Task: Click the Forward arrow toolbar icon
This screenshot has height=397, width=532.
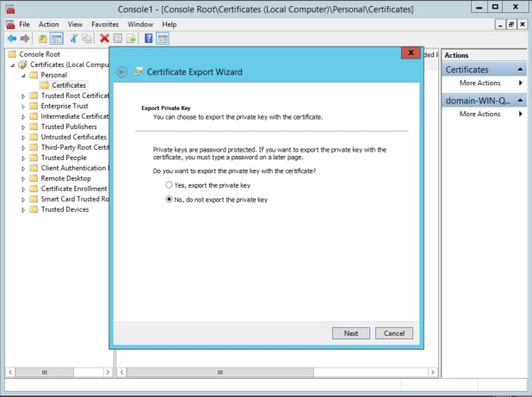Action: pyautogui.click(x=25, y=39)
